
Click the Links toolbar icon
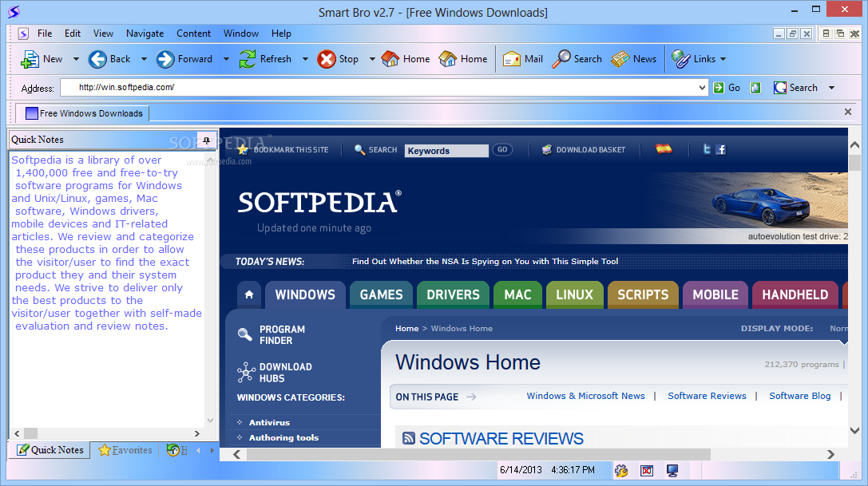tap(680, 59)
